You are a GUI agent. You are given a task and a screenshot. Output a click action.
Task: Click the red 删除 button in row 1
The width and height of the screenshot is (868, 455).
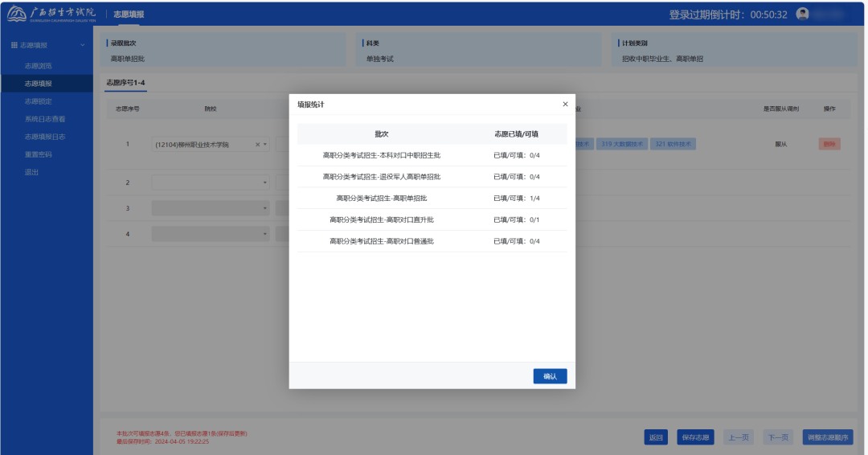pos(829,144)
